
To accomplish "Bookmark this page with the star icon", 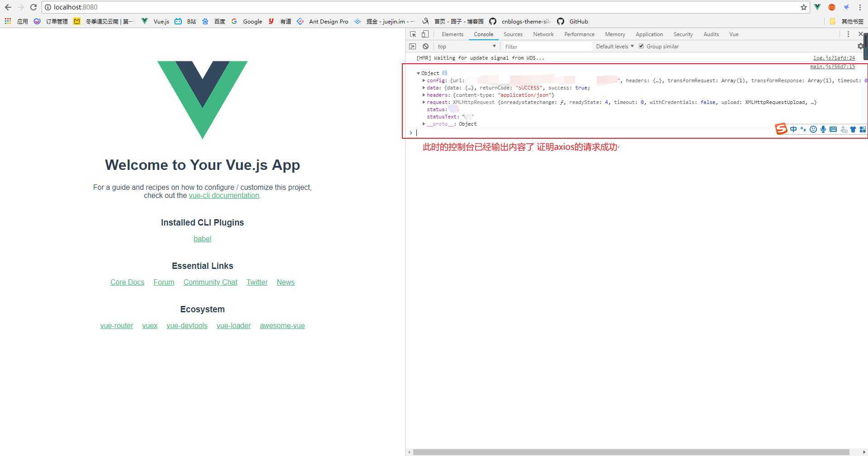I will point(803,7).
